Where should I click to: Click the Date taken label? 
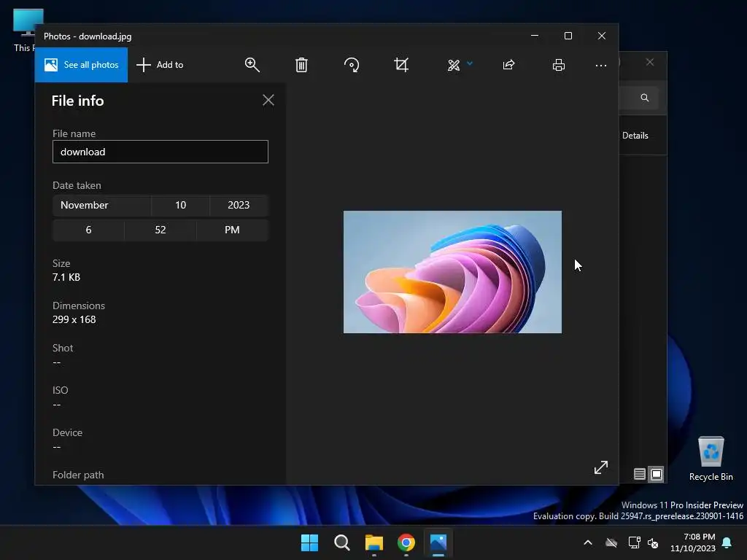coord(77,185)
